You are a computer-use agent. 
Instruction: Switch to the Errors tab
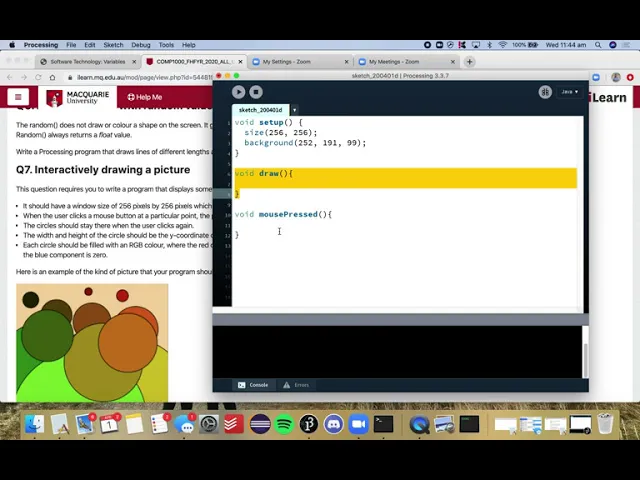[296, 385]
